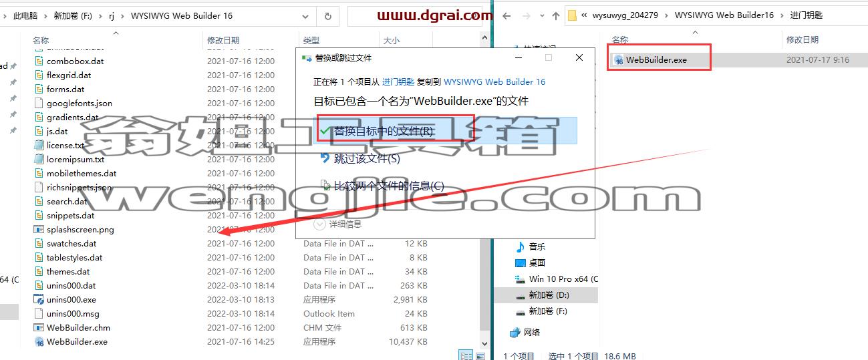Open Win 10 Pro x64 drive in navigation pane
Screen dimensions: 868x360
pyautogui.click(x=563, y=279)
